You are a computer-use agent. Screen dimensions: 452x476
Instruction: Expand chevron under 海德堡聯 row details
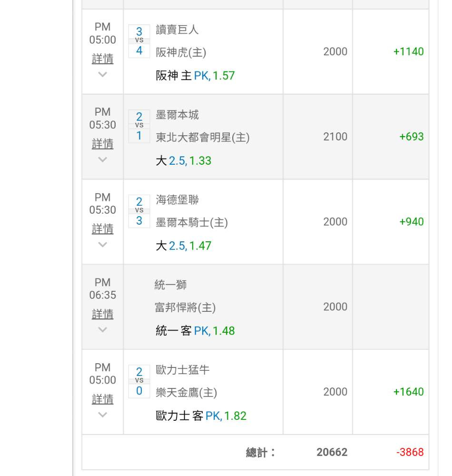(103, 244)
